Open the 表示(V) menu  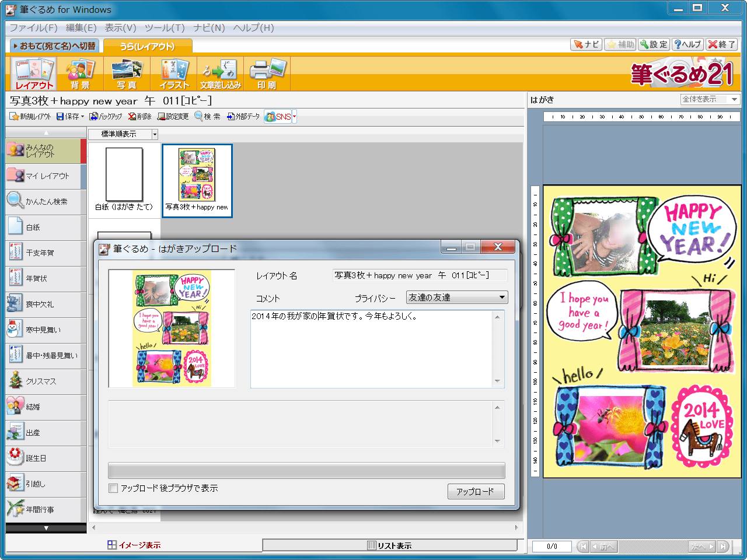pos(120,28)
